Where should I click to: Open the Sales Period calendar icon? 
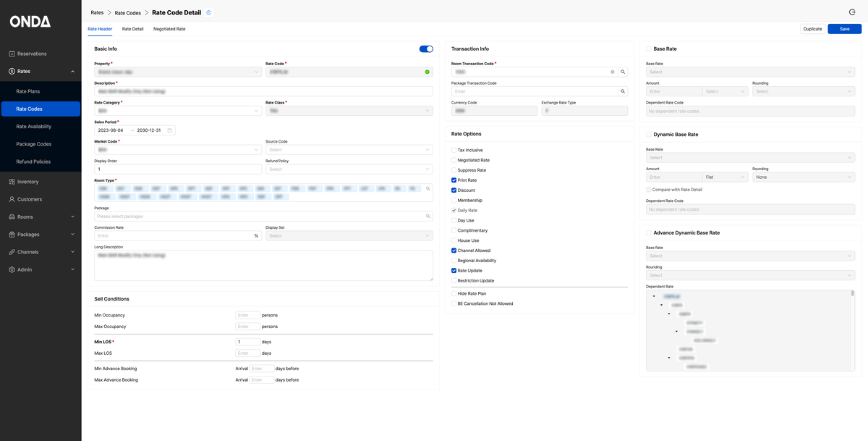(170, 130)
